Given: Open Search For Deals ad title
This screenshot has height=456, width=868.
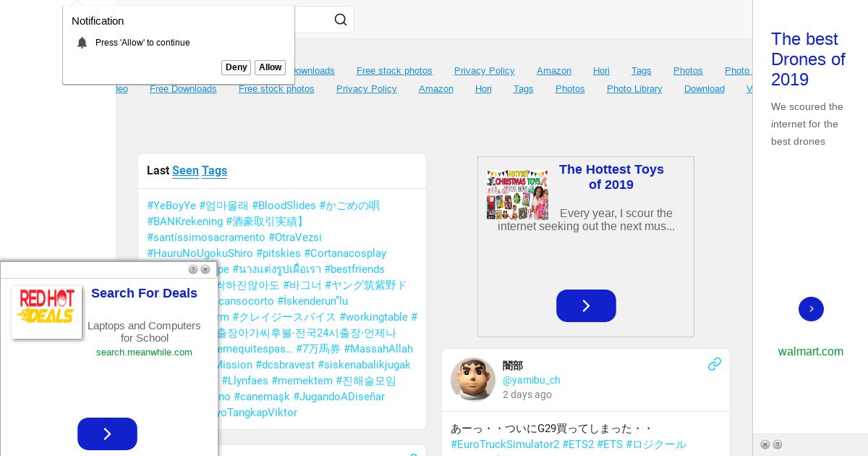Looking at the screenshot, I should click(x=144, y=293).
